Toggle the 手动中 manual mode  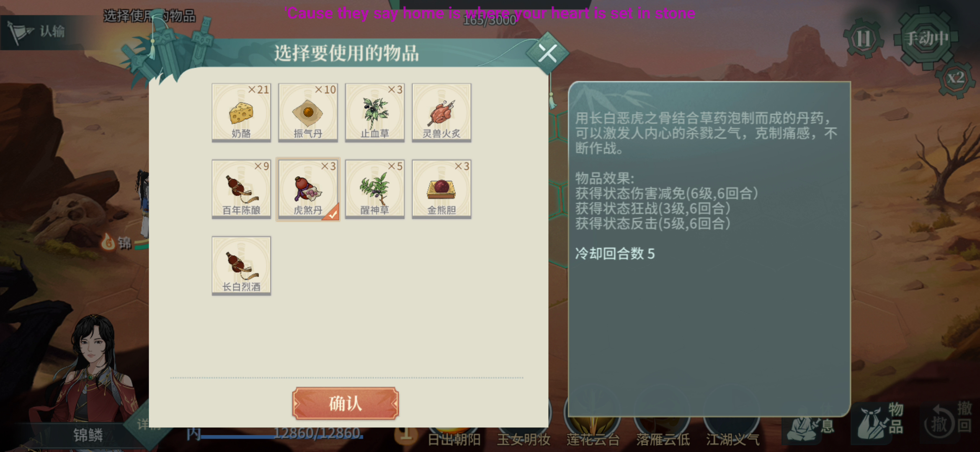pos(926,39)
